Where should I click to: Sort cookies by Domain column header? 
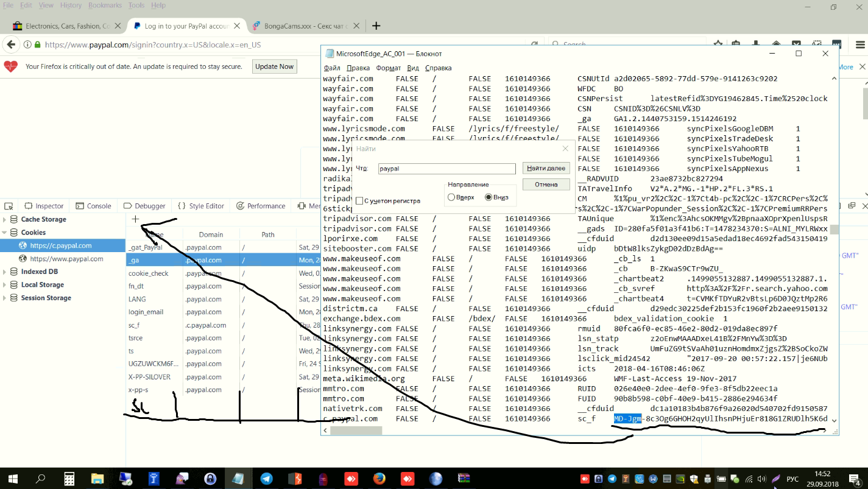click(211, 234)
